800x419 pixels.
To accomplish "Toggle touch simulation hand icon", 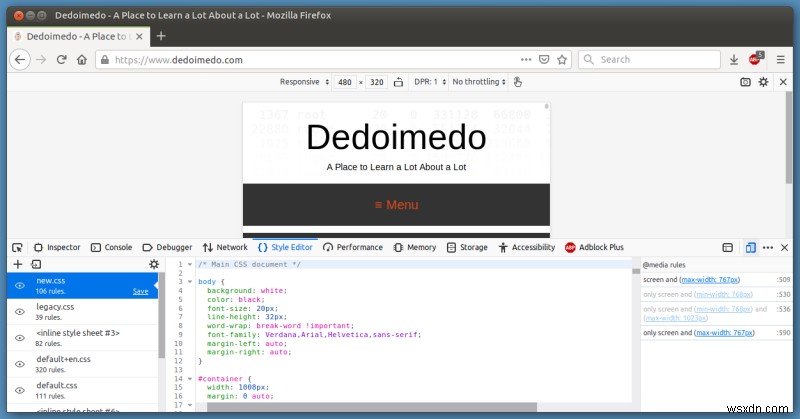I will pos(517,82).
